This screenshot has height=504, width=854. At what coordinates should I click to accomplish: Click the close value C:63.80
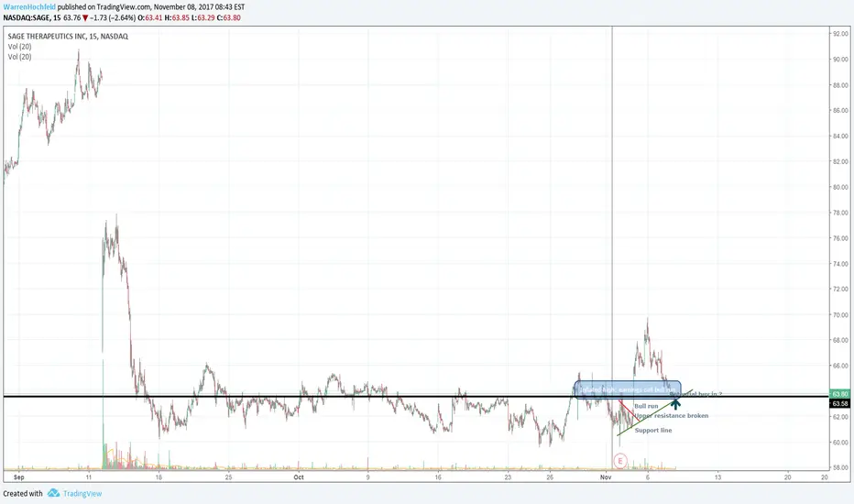(229, 18)
